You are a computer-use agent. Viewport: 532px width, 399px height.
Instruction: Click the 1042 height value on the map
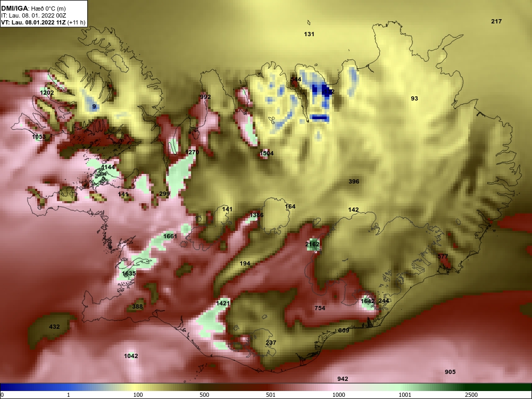coord(131,356)
